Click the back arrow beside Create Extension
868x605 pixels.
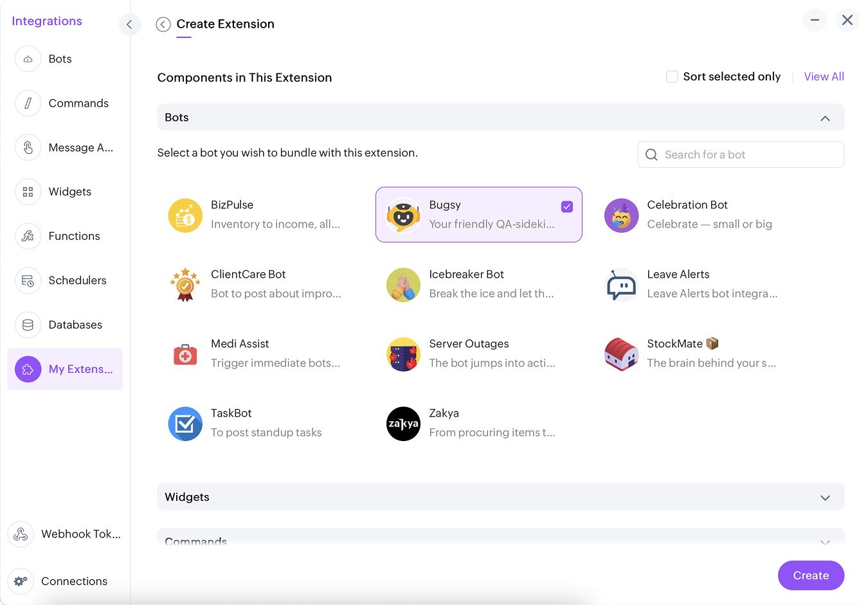pos(163,24)
